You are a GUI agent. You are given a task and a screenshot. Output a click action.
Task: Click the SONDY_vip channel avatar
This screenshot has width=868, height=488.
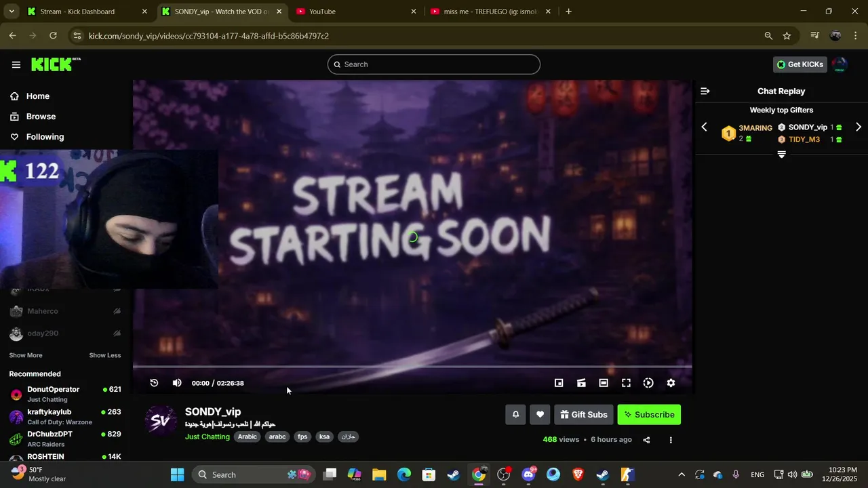pyautogui.click(x=161, y=421)
